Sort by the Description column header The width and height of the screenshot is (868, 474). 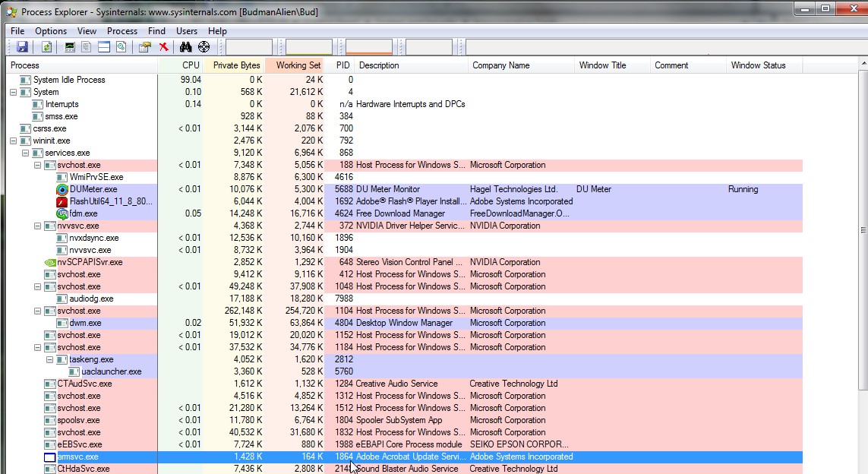(412, 65)
